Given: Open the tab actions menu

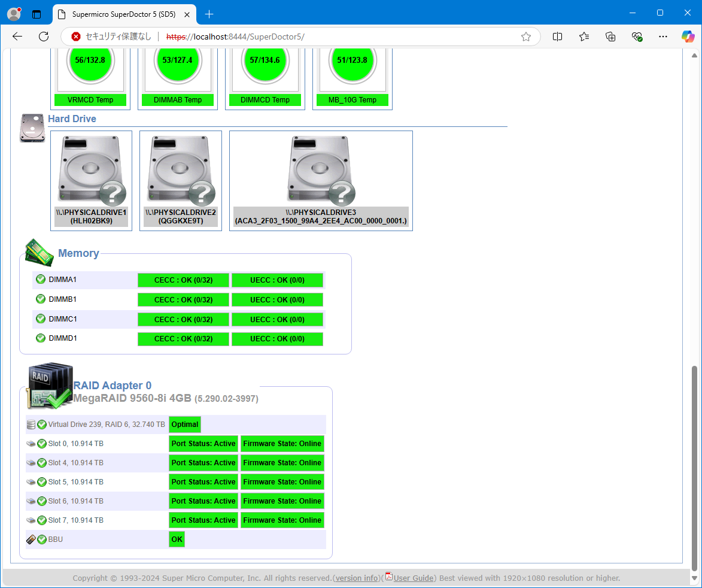Looking at the screenshot, I should (37, 14).
